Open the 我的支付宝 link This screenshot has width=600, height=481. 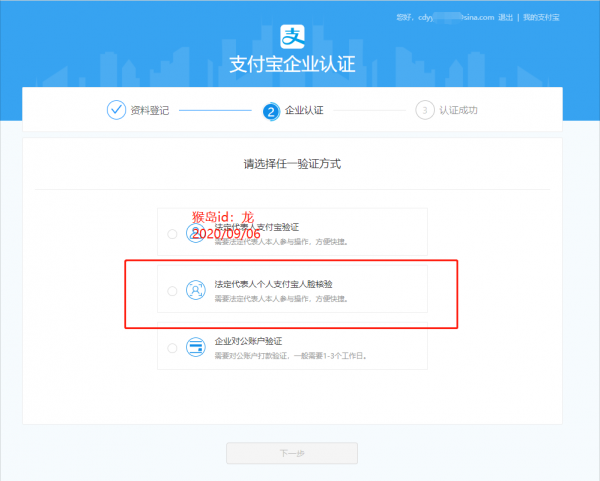pos(541,18)
